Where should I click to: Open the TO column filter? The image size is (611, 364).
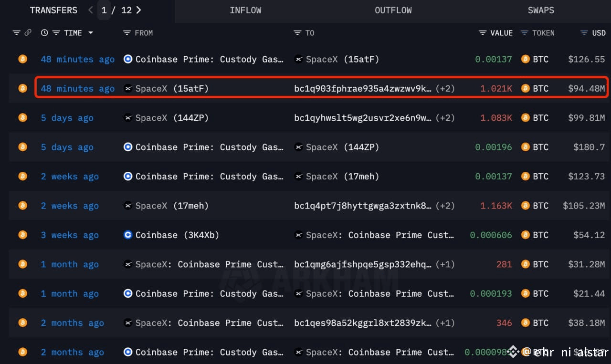[x=297, y=33]
